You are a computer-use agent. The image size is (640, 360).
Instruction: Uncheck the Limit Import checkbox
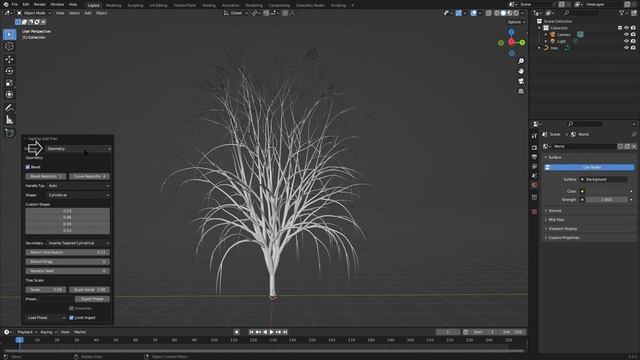[71, 318]
